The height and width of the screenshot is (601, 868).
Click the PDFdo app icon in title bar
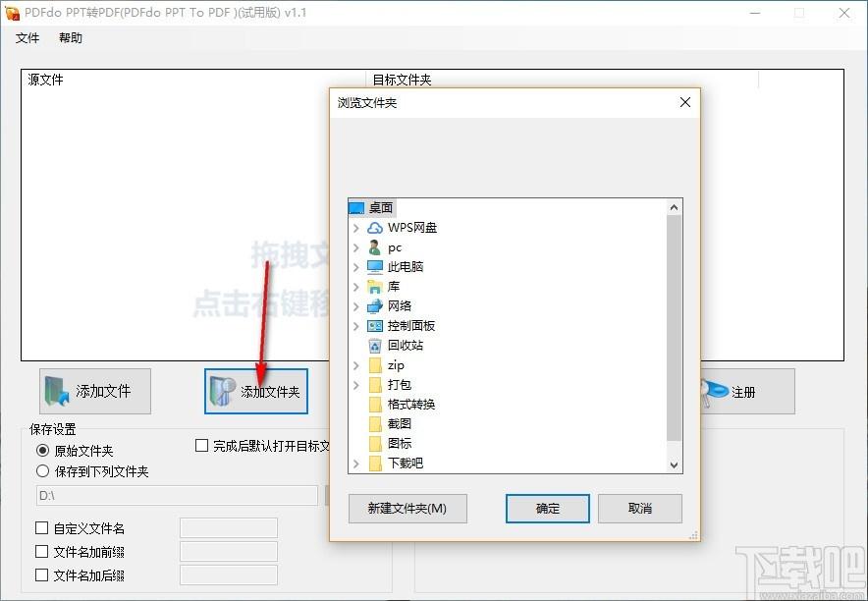tap(12, 13)
